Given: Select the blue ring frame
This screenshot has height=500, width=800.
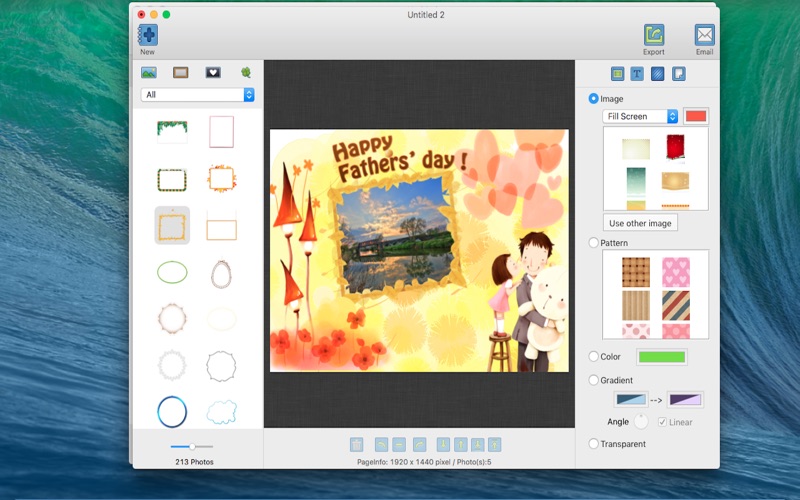Looking at the screenshot, I should (x=172, y=412).
